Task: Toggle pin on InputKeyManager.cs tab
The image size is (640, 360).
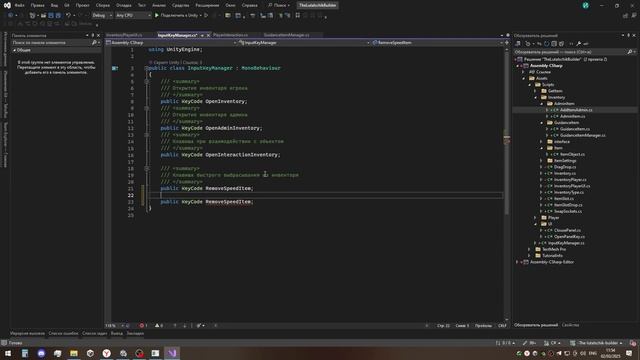Action: tap(202, 36)
